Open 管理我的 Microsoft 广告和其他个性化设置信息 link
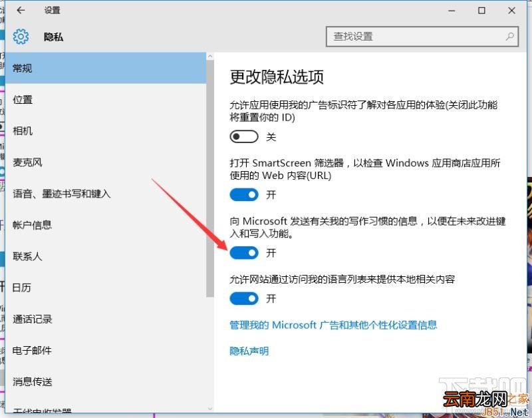This screenshot has width=532, height=418. pyautogui.click(x=333, y=325)
